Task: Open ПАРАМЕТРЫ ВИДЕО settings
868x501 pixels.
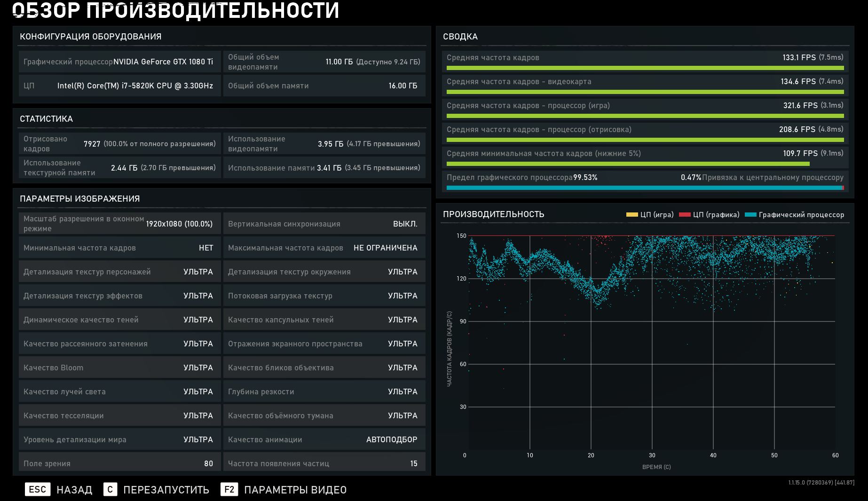Action: pos(295,490)
